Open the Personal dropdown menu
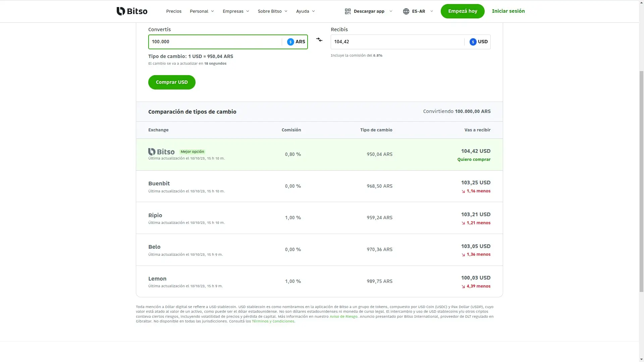This screenshot has height=362, width=644. pos(202,11)
